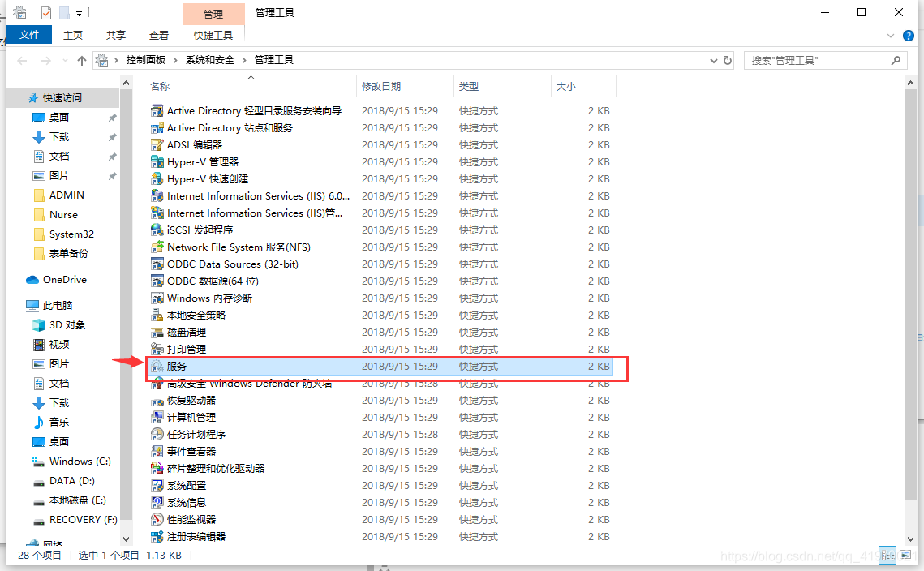Switch to the 查看 ribbon tab
Viewport: 924px width, 571px height.
158,36
